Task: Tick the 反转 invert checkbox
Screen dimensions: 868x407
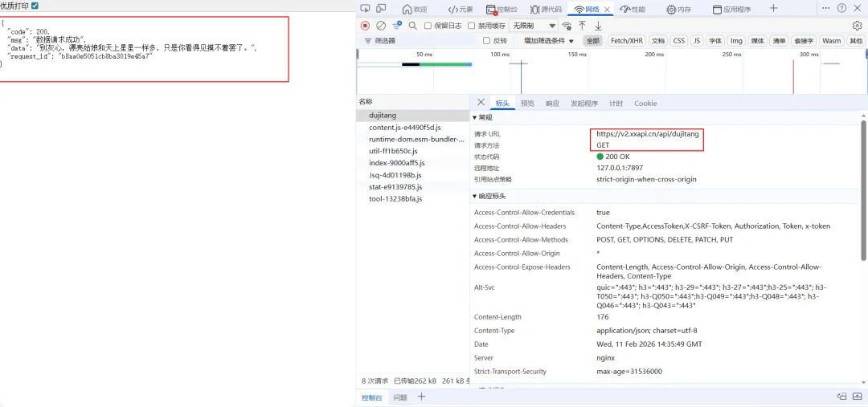Action: [x=486, y=41]
